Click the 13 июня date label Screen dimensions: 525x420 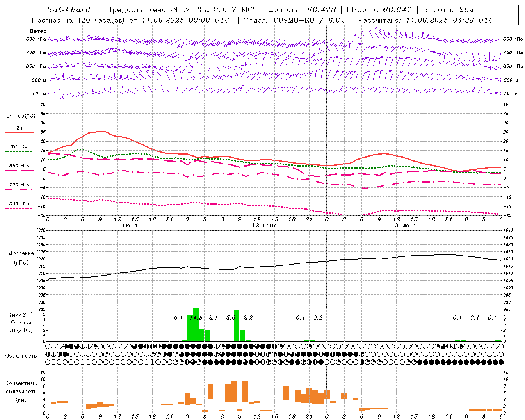404,226
